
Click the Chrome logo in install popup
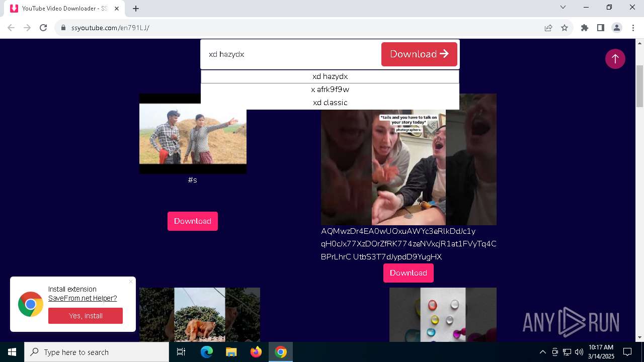(31, 304)
